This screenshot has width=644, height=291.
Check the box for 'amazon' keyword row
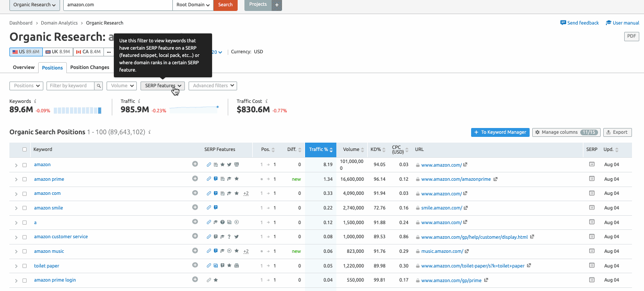(25, 164)
